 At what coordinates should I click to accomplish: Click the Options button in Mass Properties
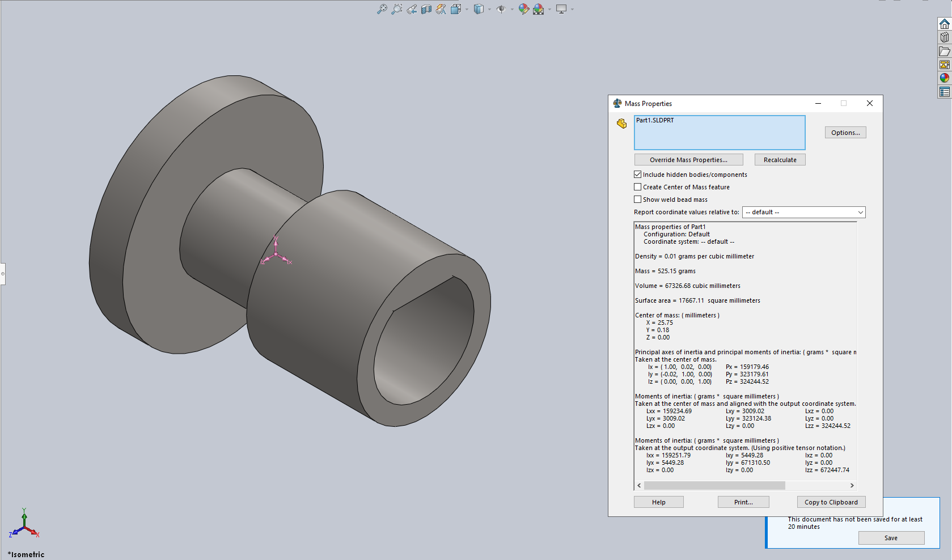click(x=845, y=133)
